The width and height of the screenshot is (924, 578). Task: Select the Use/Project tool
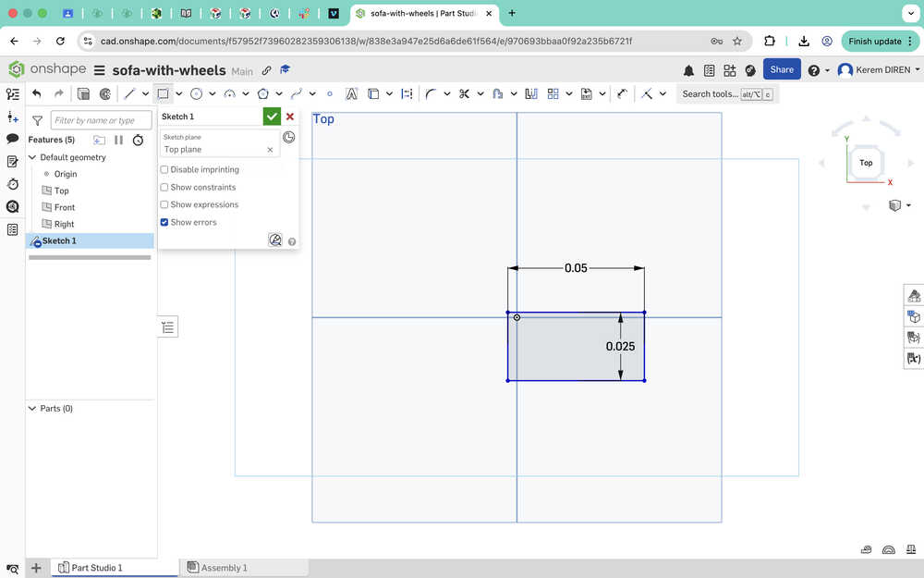pos(373,93)
